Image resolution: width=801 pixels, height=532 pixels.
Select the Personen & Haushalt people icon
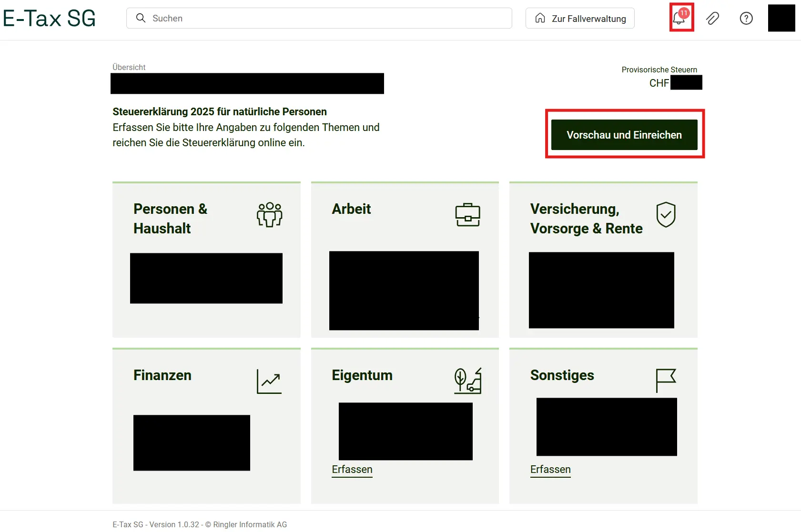(x=270, y=215)
